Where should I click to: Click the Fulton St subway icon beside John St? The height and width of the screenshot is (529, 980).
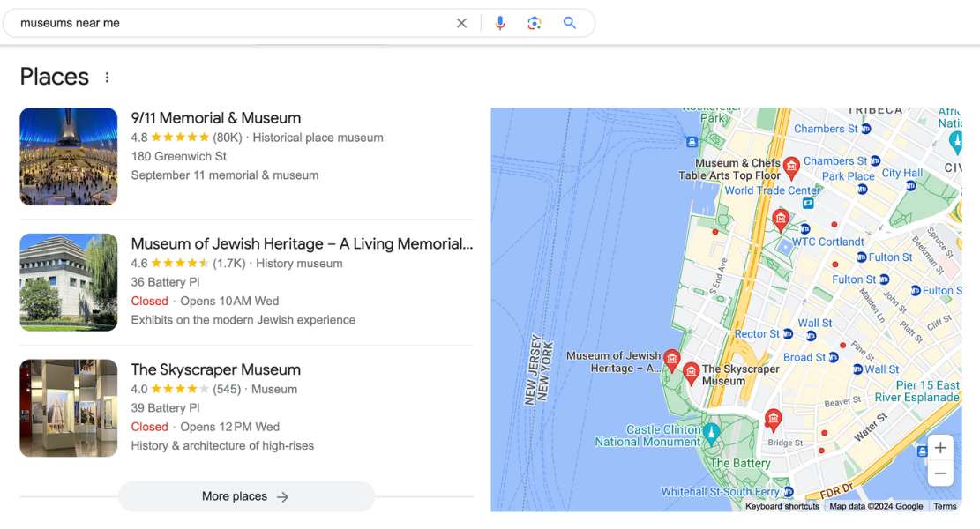885,279
